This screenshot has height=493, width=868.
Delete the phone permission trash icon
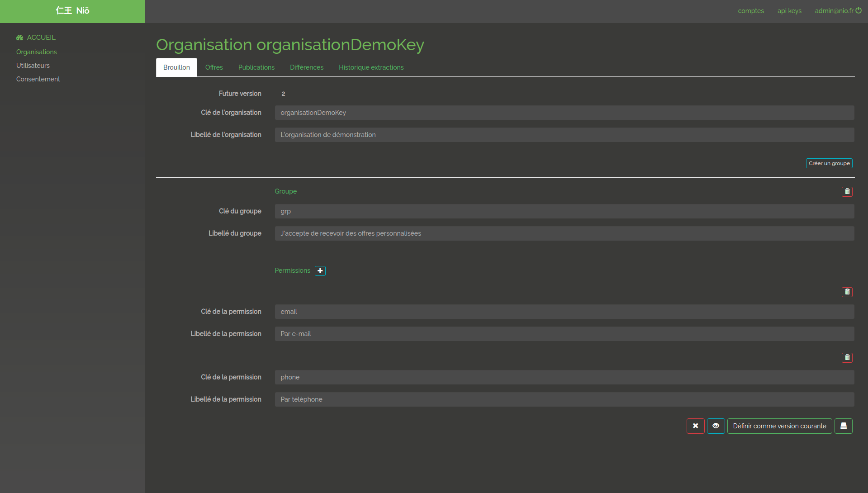pyautogui.click(x=847, y=358)
